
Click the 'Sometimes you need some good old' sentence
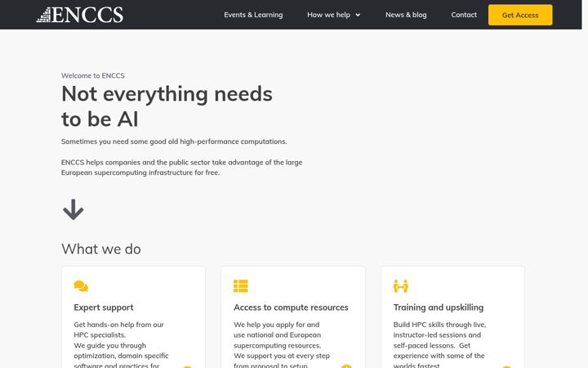(x=174, y=141)
